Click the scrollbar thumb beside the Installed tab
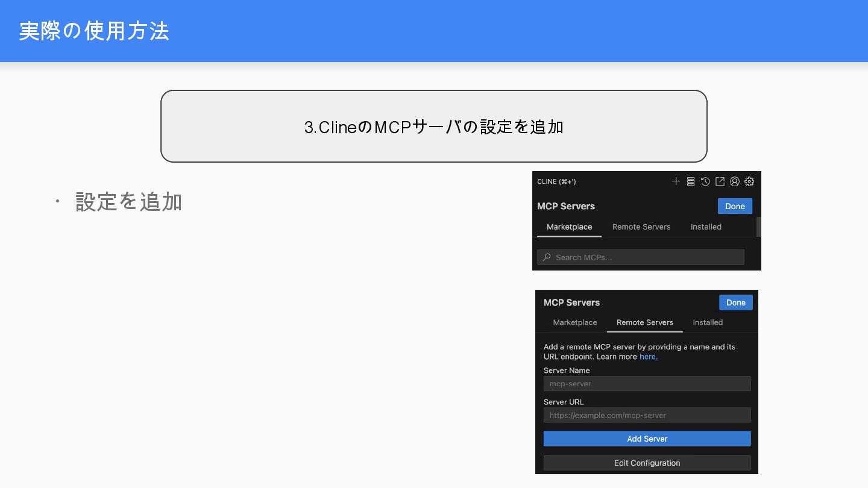This screenshot has width=868, height=488. click(759, 227)
